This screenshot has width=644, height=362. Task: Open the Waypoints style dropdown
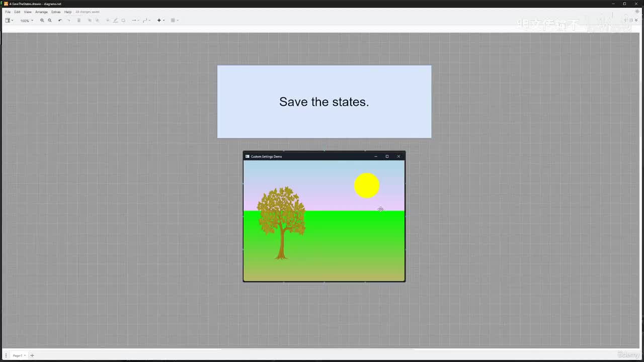147,21
